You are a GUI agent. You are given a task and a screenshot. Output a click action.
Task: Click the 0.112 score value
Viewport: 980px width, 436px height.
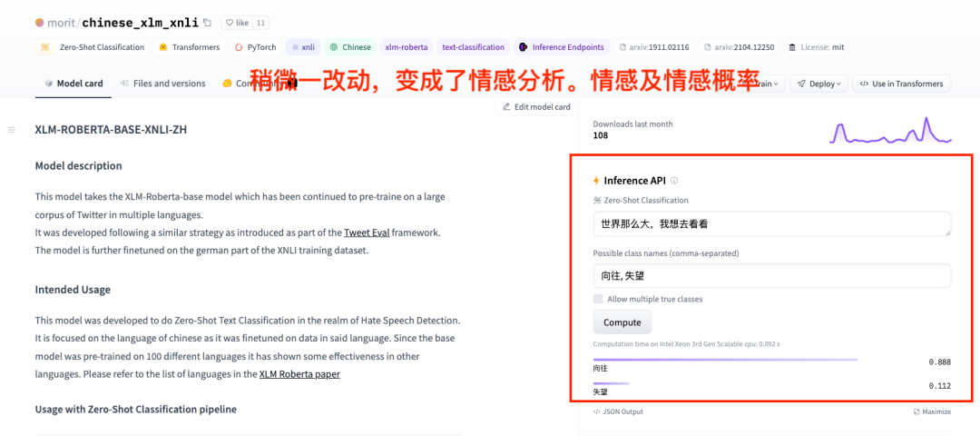coord(939,386)
